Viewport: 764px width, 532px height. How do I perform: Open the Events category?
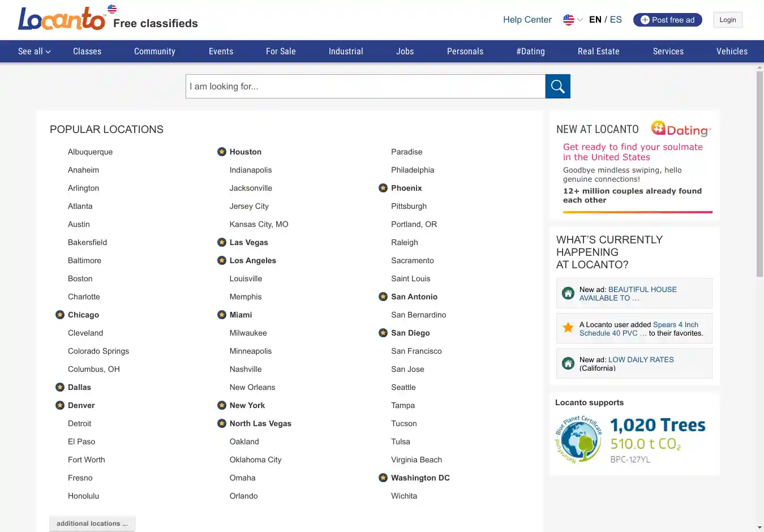[x=221, y=51]
